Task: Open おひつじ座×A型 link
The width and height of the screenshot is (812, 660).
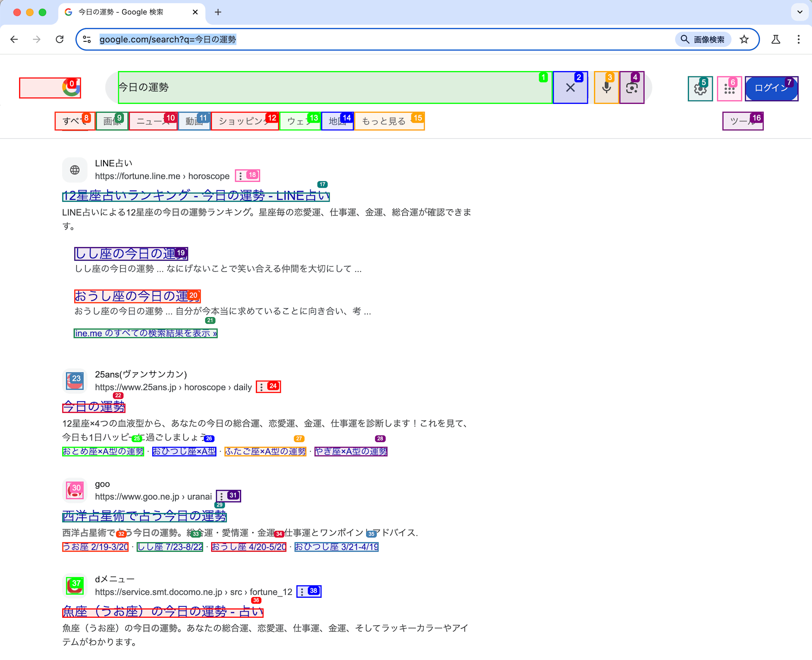Action: [x=184, y=451]
